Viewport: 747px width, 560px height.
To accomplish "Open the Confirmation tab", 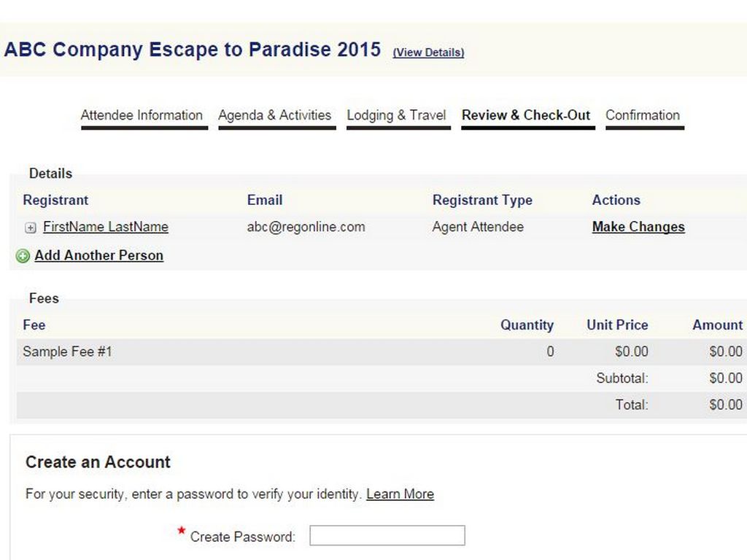I will click(643, 115).
